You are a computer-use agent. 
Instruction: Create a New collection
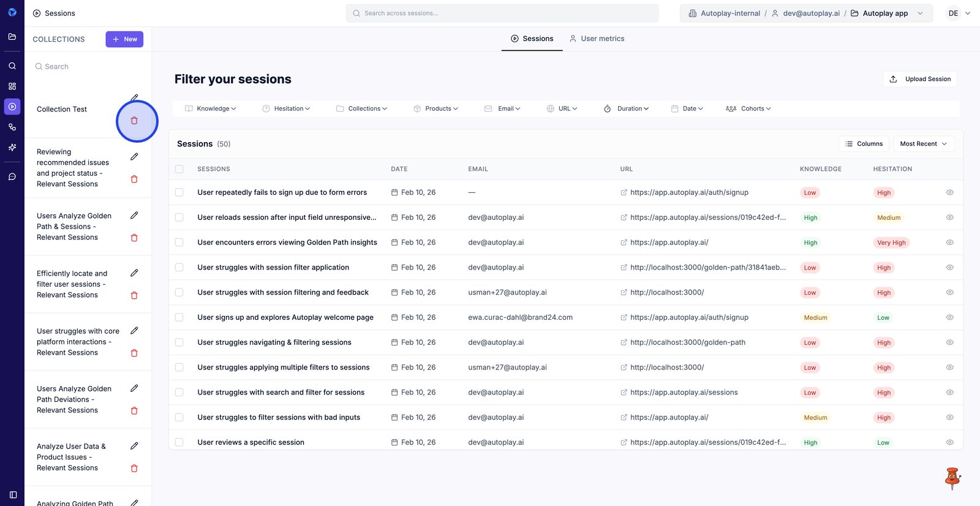pos(124,39)
